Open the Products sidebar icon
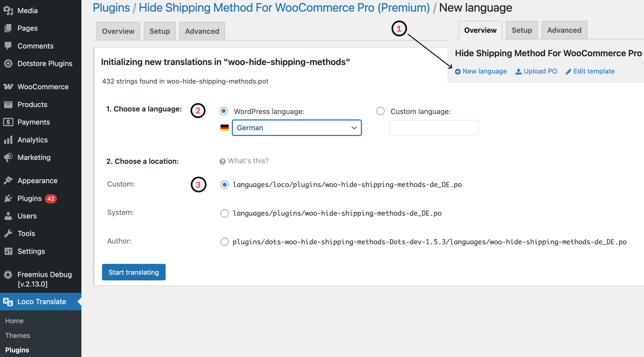Image resolution: width=644 pixels, height=357 pixels. point(8,104)
